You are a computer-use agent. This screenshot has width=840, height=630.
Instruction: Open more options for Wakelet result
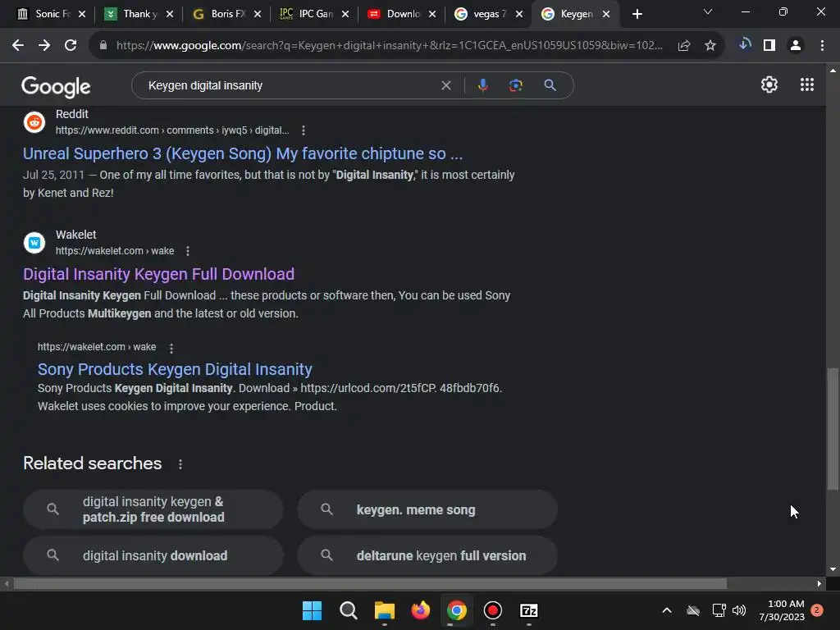click(188, 251)
